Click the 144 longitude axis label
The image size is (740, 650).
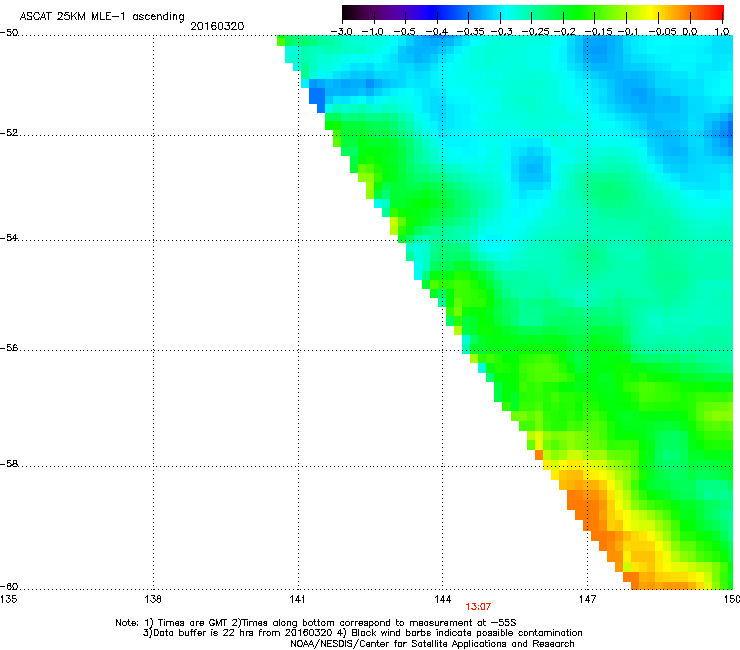442,599
